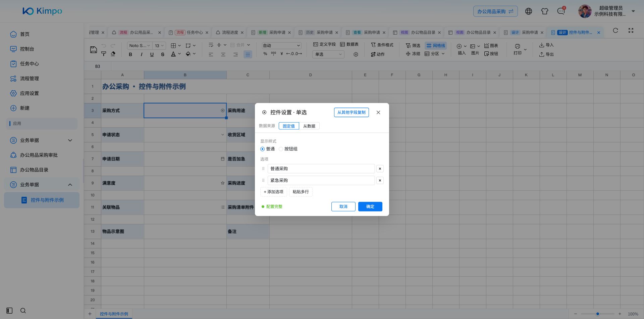Viewport: 644px width, 319px height.
Task: Click percent number format icon
Action: click(265, 54)
